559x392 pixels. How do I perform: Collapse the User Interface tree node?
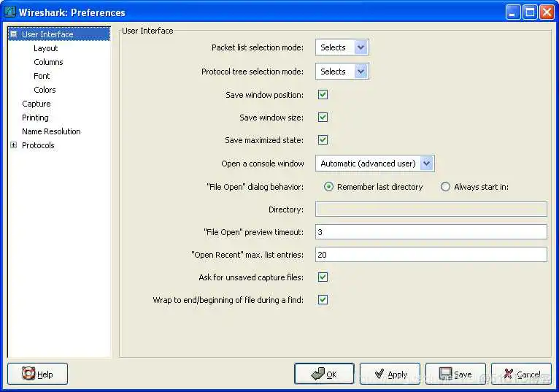pyautogui.click(x=13, y=34)
